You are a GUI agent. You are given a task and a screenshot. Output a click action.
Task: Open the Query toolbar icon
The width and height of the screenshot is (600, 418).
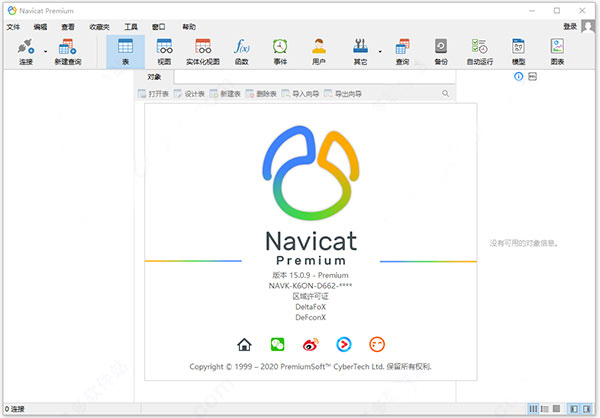pyautogui.click(x=402, y=52)
